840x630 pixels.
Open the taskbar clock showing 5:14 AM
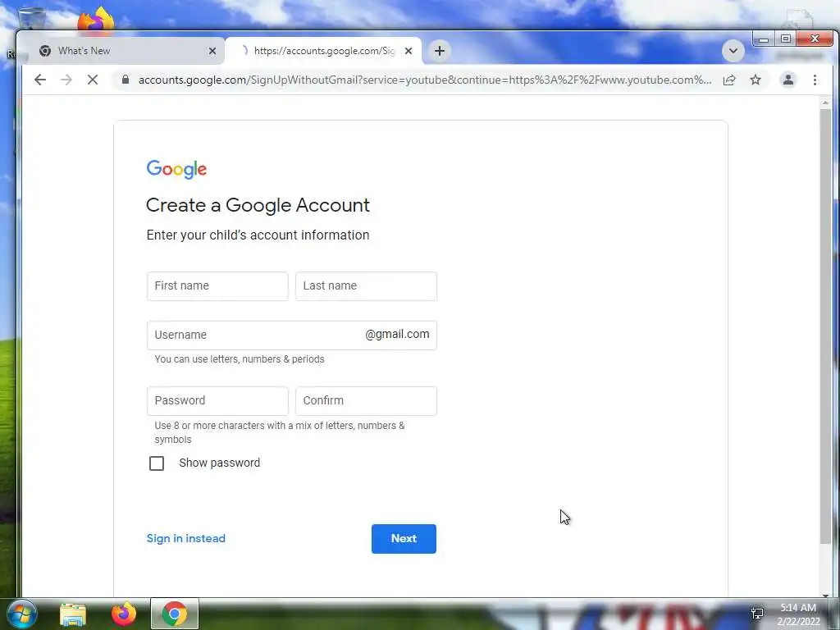pos(798,614)
